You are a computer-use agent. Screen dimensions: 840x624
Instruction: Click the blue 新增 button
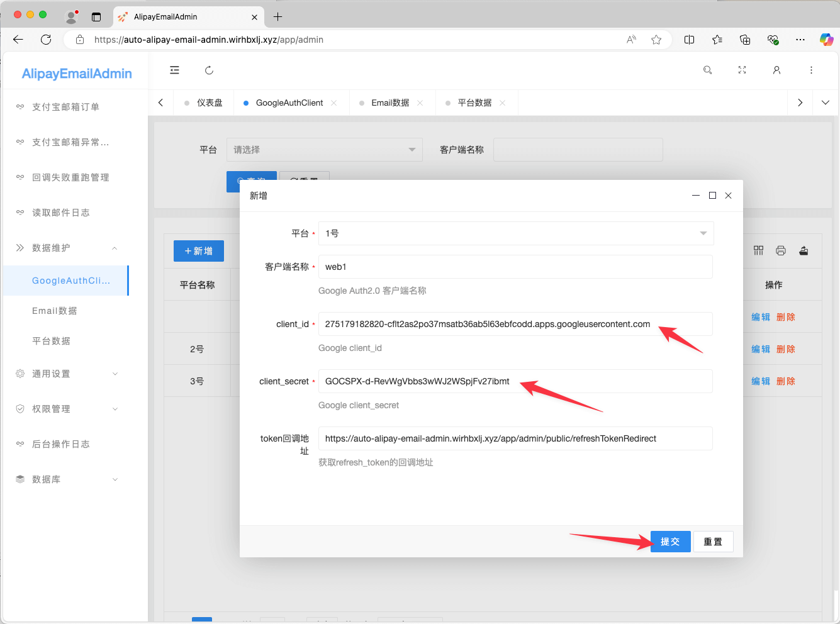click(199, 251)
